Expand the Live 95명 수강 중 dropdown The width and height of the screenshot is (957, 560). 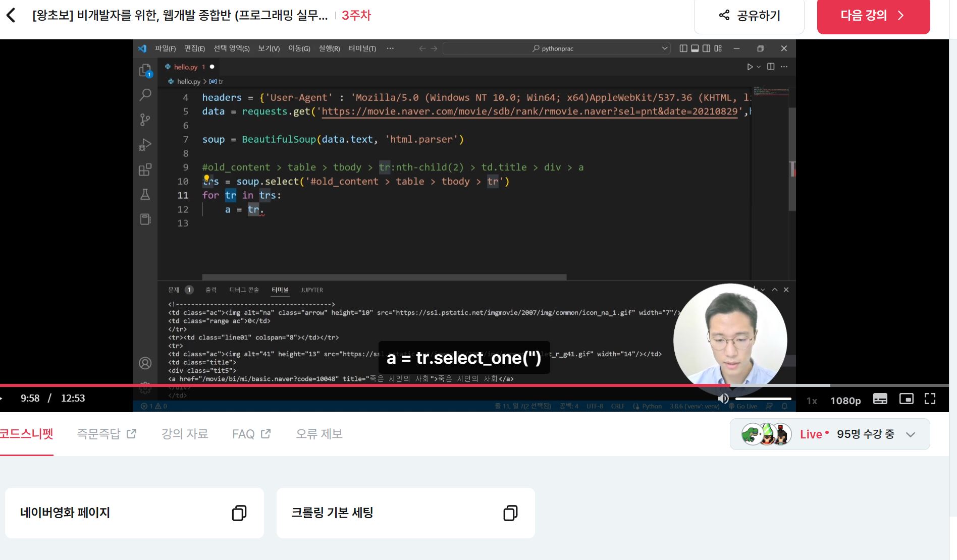pyautogui.click(x=830, y=434)
